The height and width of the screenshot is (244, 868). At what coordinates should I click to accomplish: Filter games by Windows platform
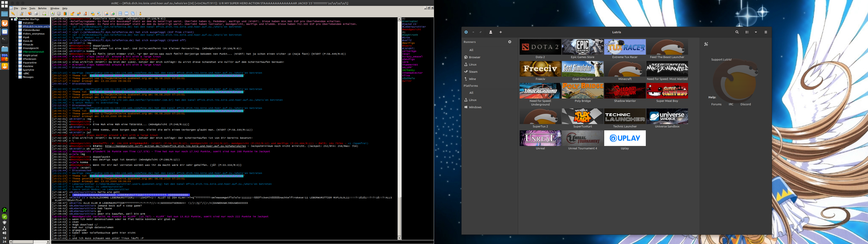tap(475, 107)
